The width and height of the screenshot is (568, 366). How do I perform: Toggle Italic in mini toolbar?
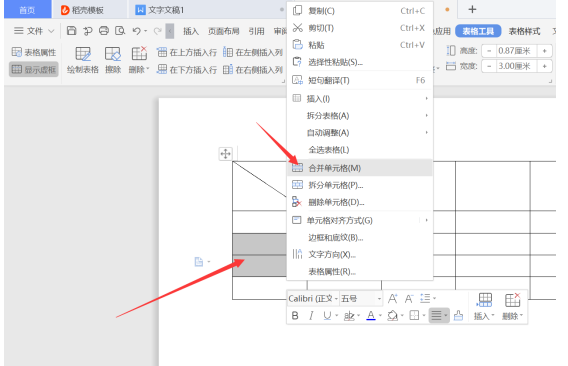tap(311, 316)
